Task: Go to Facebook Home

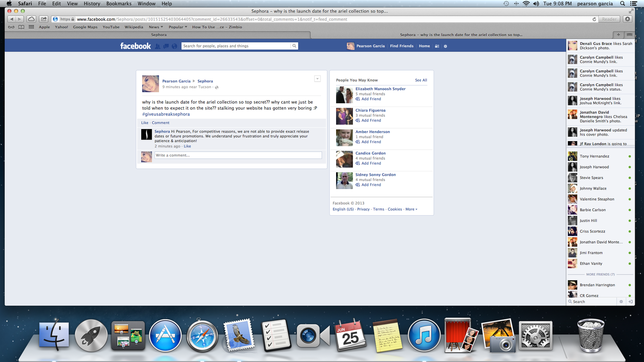Action: (424, 46)
